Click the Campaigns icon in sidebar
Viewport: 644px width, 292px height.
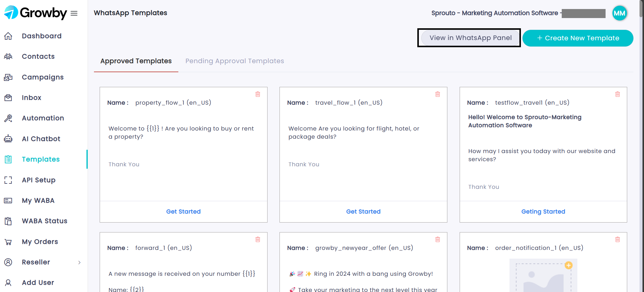tap(8, 77)
